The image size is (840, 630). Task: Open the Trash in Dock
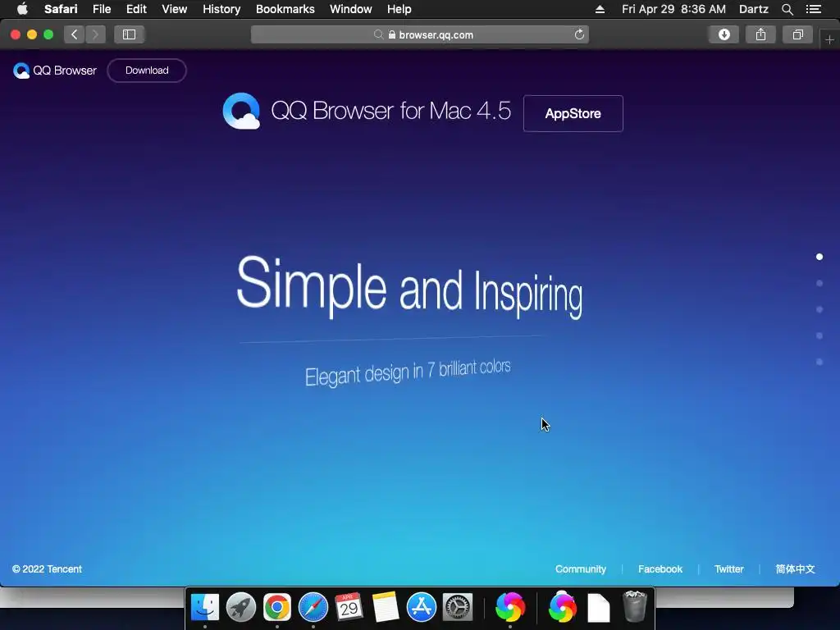(635, 606)
